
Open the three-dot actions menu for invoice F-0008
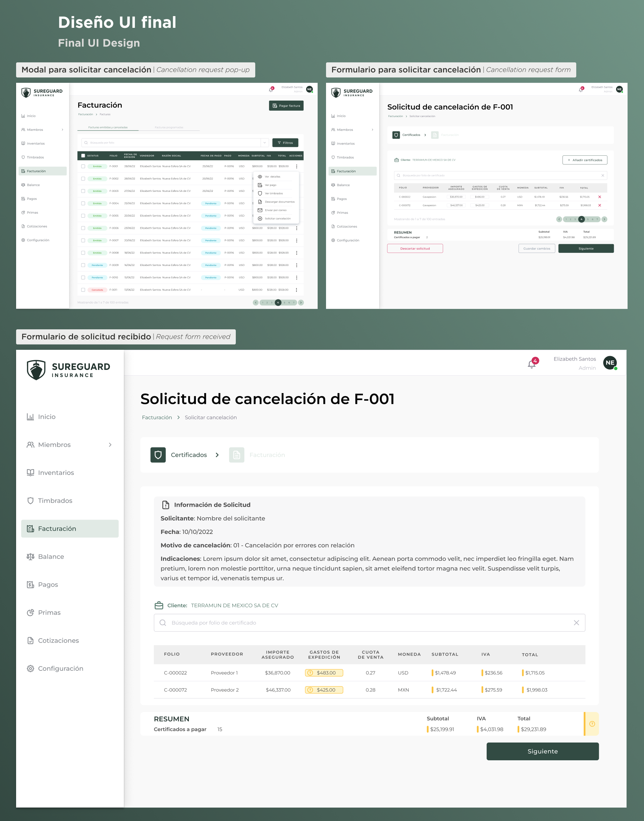(297, 253)
